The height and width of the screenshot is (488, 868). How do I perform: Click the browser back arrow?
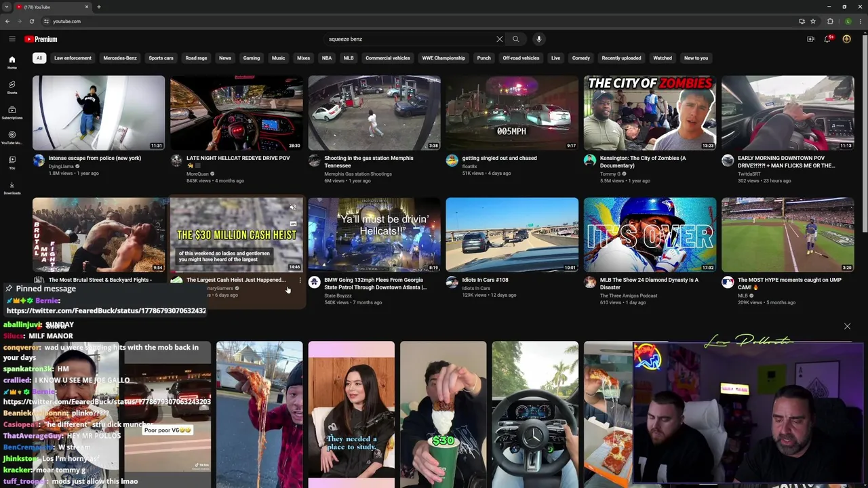pyautogui.click(x=7, y=21)
